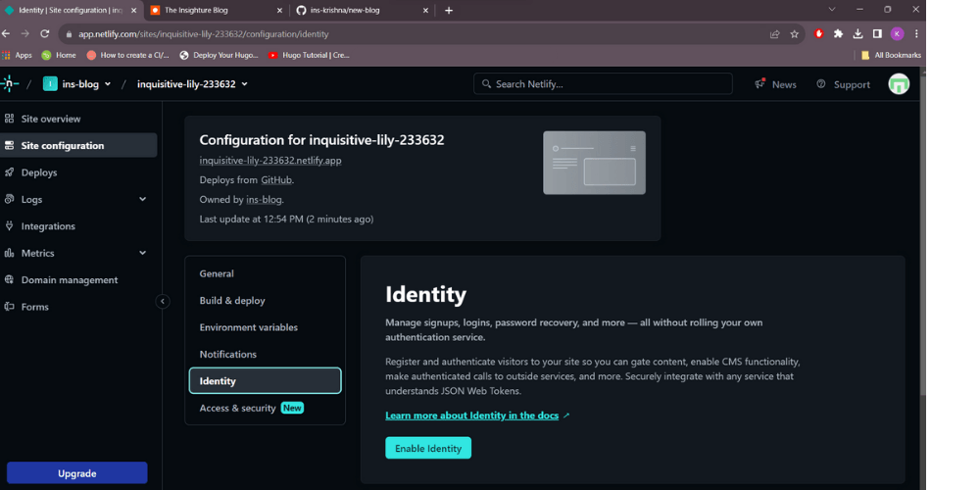Click the share page icon in address bar

775,33
